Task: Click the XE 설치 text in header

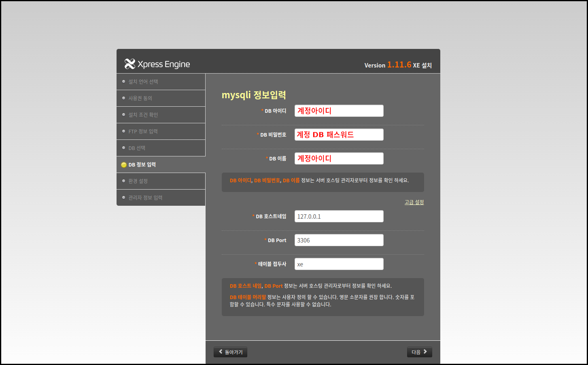Action: [422, 65]
